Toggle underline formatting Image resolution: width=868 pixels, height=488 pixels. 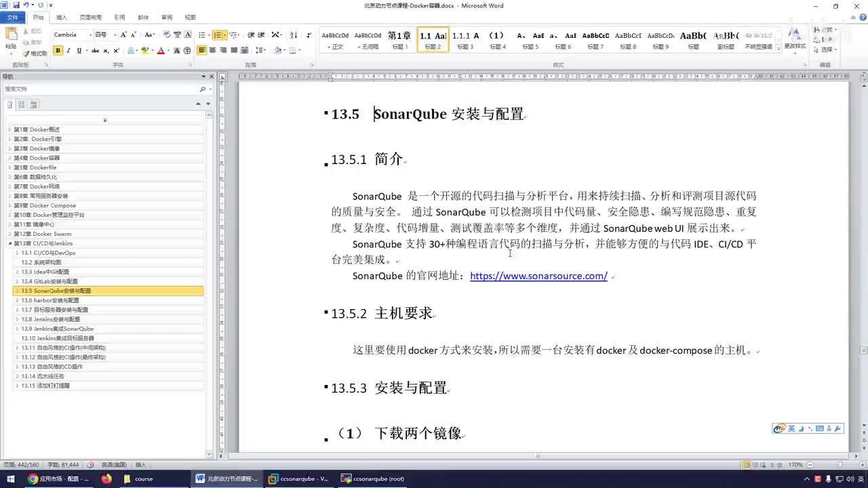point(79,51)
